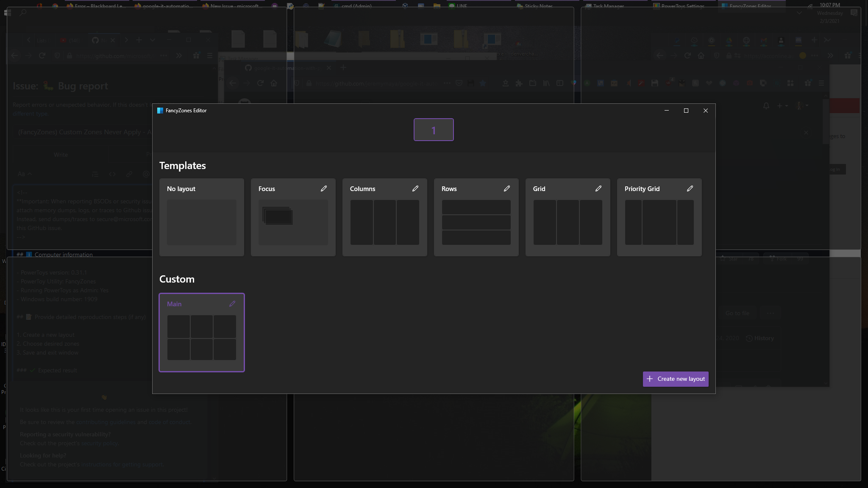
Task: Click the FancyZones Editor title bar app icon
Action: point(160,111)
